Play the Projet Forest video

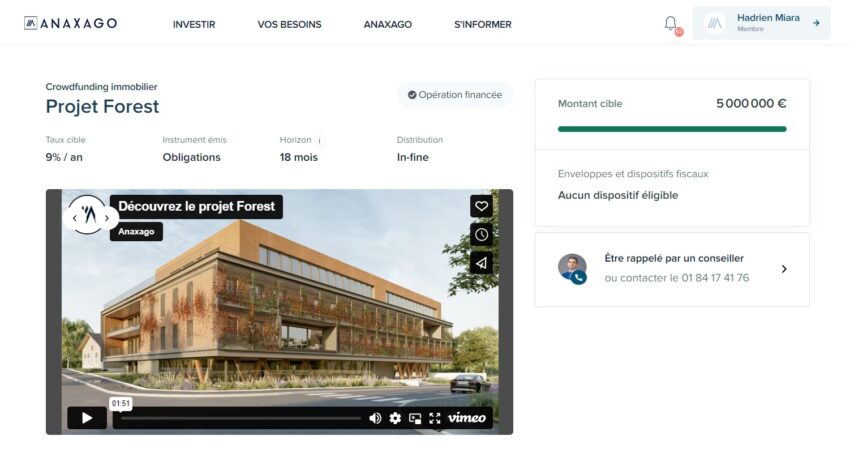point(87,418)
